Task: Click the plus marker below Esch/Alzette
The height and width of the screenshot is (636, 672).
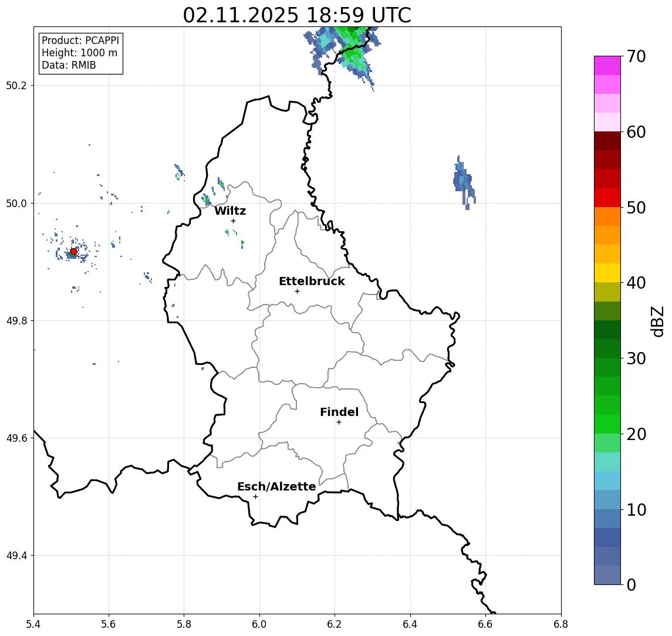Action: click(x=255, y=497)
